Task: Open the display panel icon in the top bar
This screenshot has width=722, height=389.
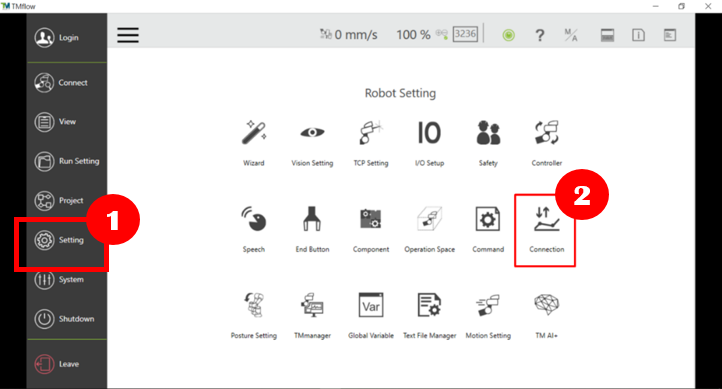Action: 607,35
